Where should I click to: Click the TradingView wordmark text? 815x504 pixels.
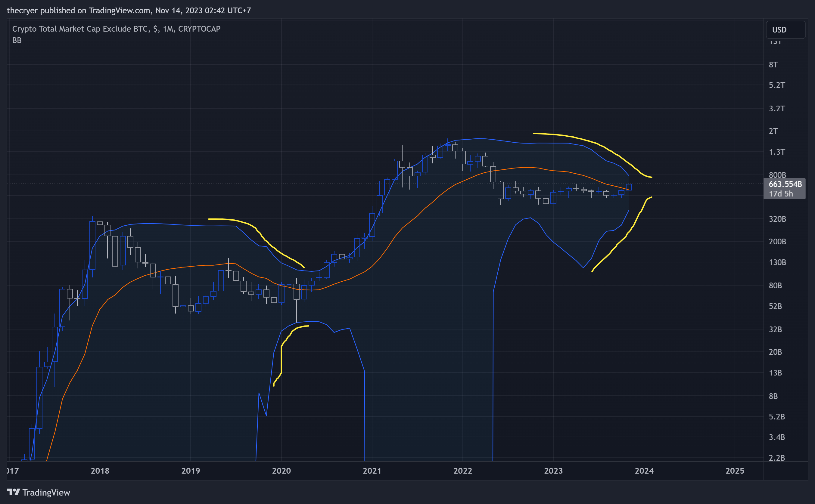click(46, 492)
